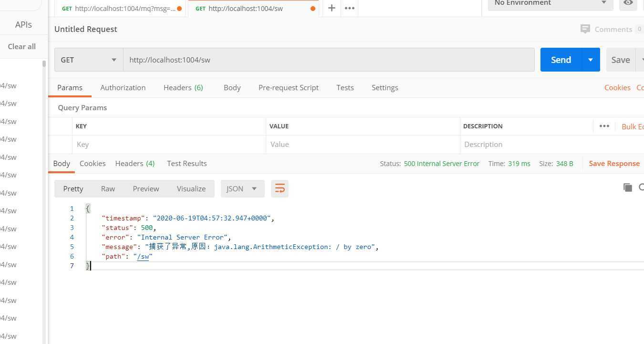Switch to request Headers (6) tab
The image size is (644, 344).
pos(183,87)
